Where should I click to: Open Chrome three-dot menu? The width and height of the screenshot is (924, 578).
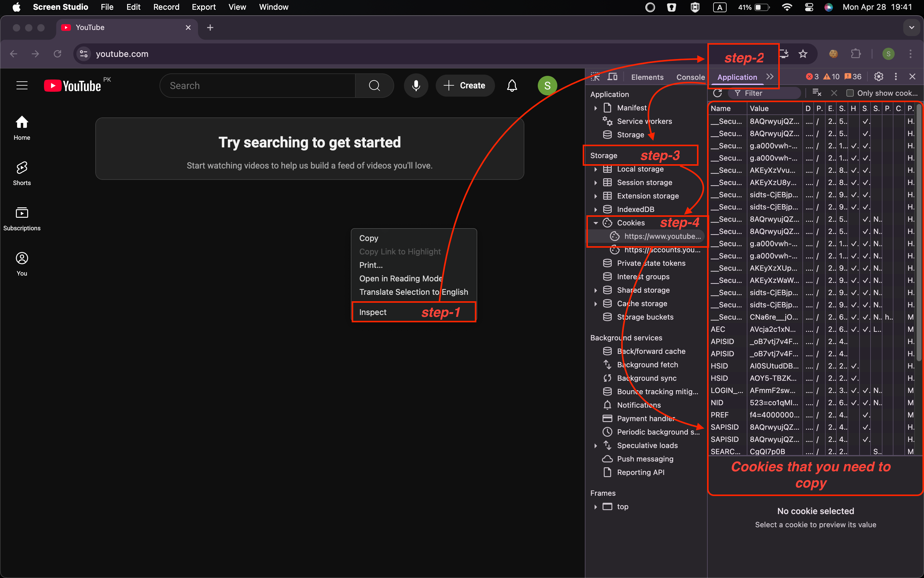click(x=911, y=54)
